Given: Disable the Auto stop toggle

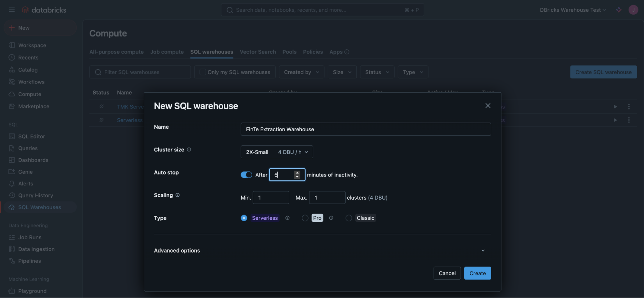Looking at the screenshot, I should tap(246, 175).
